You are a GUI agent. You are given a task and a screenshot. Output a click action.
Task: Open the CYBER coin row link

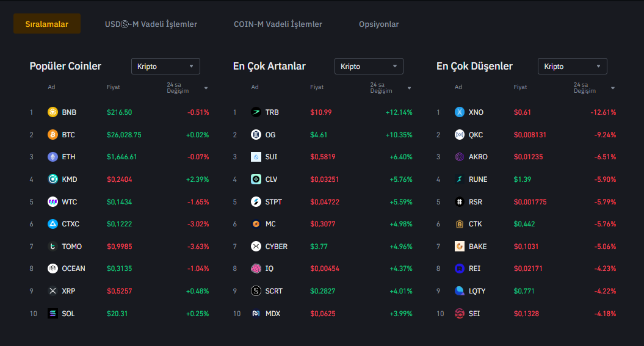(x=276, y=247)
